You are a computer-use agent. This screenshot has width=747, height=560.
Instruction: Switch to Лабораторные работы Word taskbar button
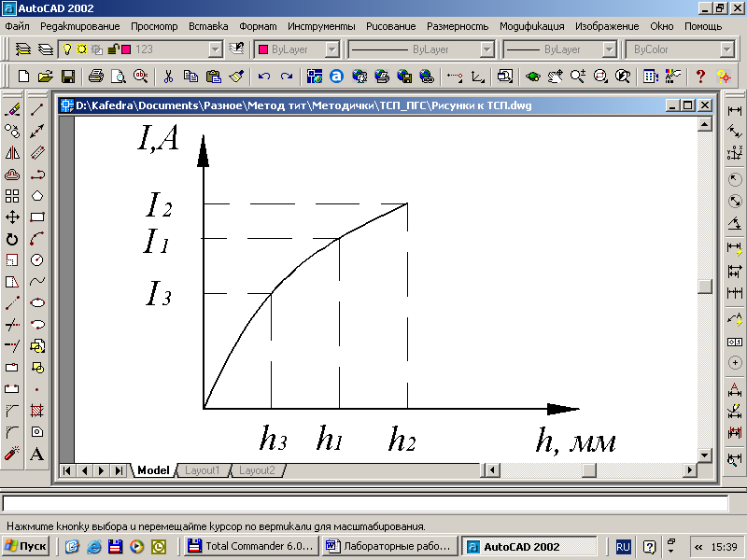click(x=389, y=546)
